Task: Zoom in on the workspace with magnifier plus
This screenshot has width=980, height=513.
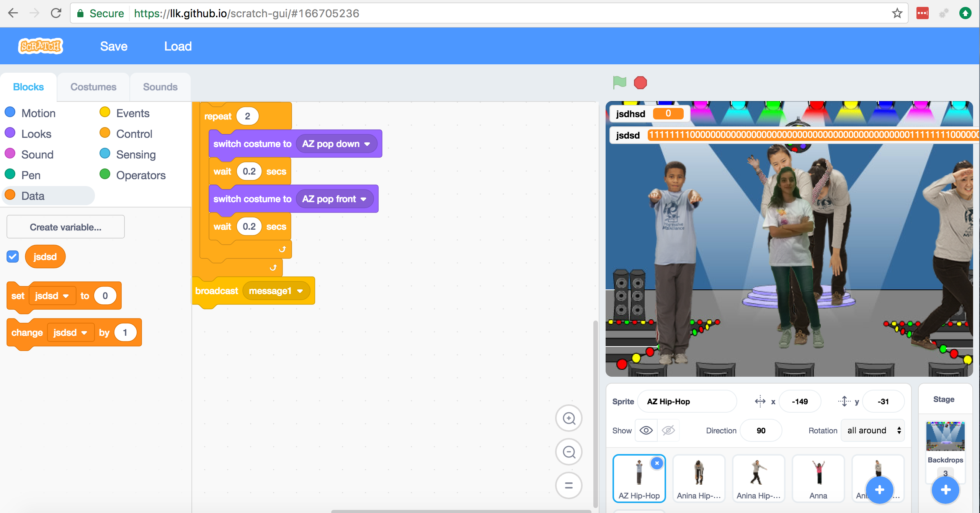Action: click(x=569, y=418)
